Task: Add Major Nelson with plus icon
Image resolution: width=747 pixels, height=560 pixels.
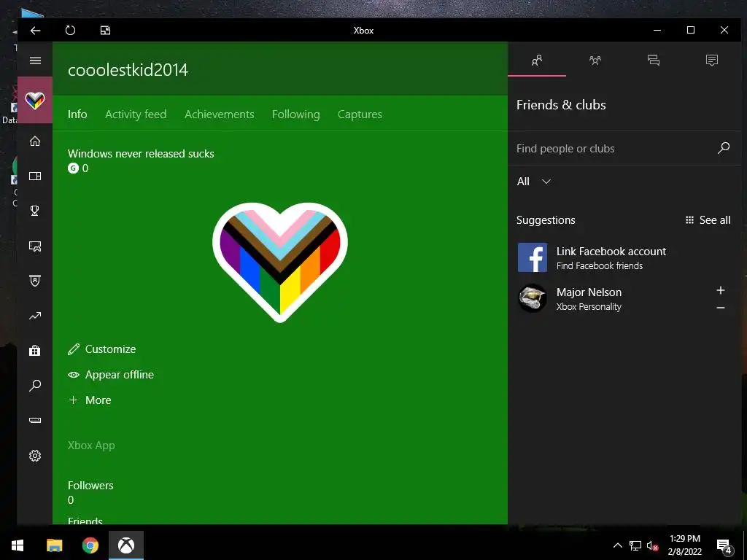Action: pyautogui.click(x=721, y=290)
